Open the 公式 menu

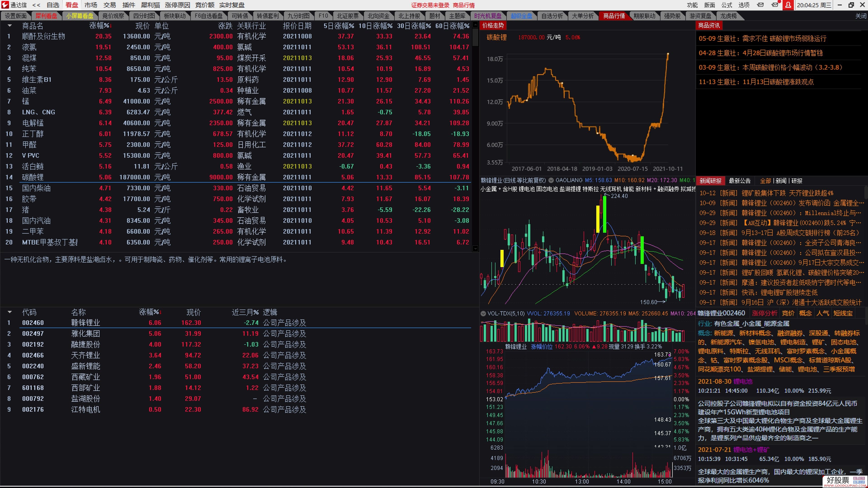726,5
